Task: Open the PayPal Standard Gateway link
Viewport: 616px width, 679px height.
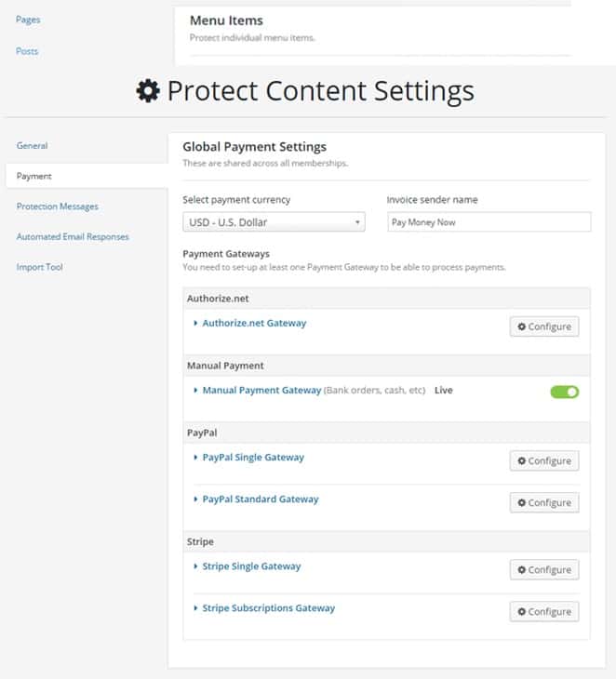Action: pyautogui.click(x=261, y=499)
